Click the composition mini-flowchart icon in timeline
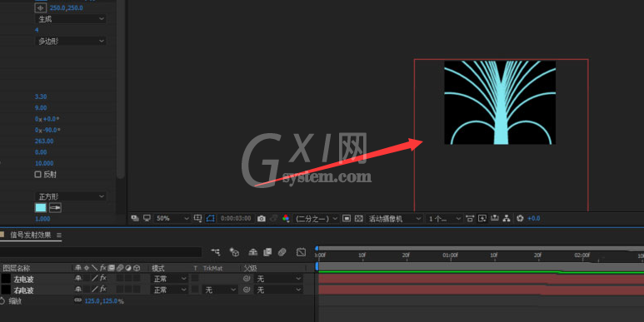 click(215, 252)
